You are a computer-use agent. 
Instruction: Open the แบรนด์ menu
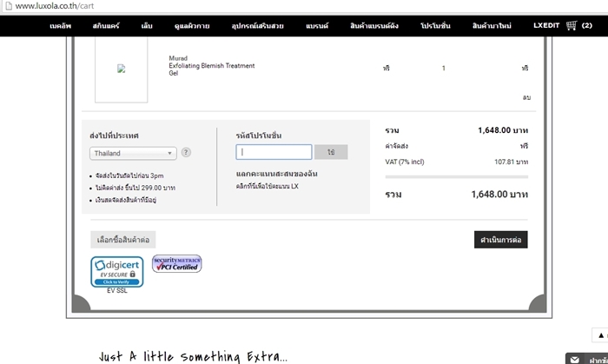[317, 26]
